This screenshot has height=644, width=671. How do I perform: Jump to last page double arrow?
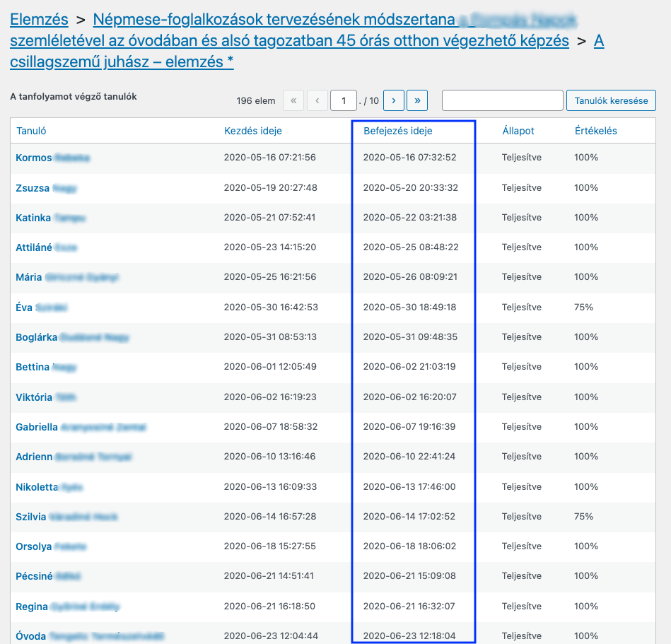click(416, 100)
